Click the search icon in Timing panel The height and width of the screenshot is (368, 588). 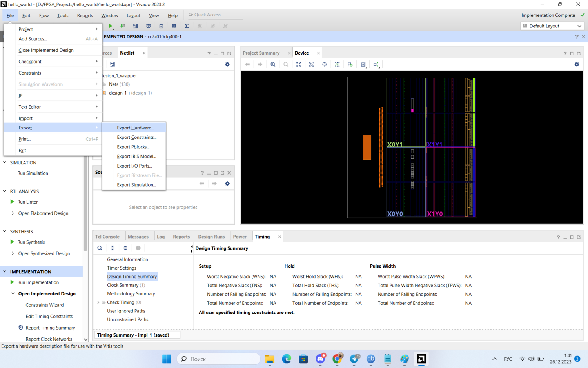click(x=100, y=248)
